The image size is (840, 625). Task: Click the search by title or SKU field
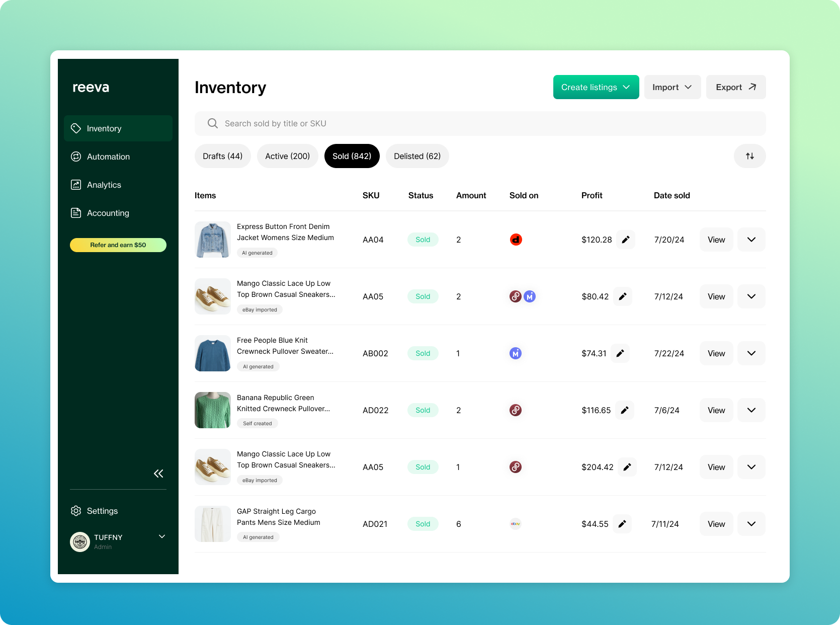coord(480,123)
